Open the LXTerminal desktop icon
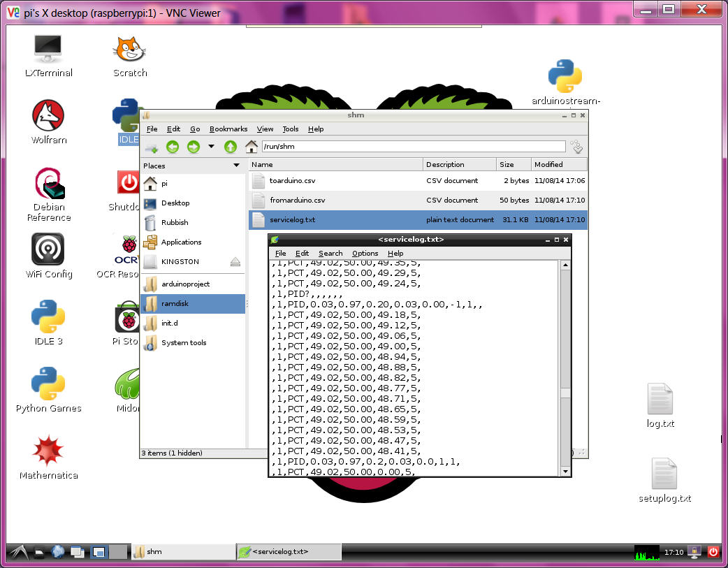The image size is (728, 568). pyautogui.click(x=48, y=54)
